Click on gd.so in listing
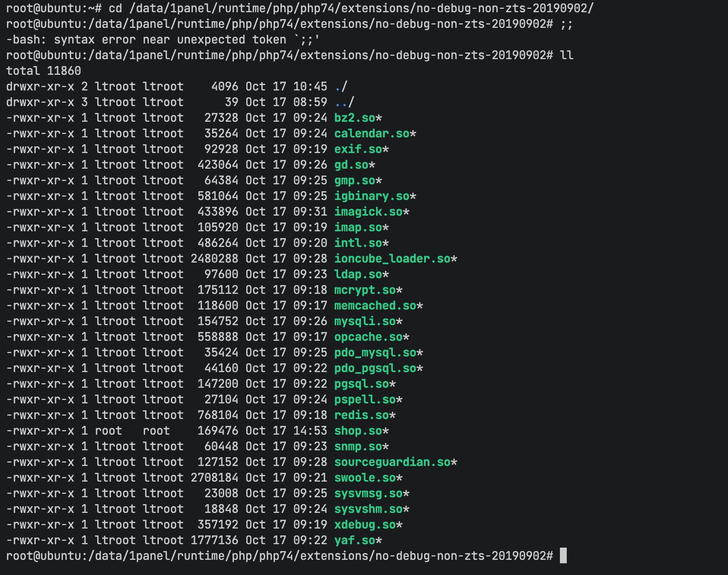This screenshot has width=728, height=575. 351,165
